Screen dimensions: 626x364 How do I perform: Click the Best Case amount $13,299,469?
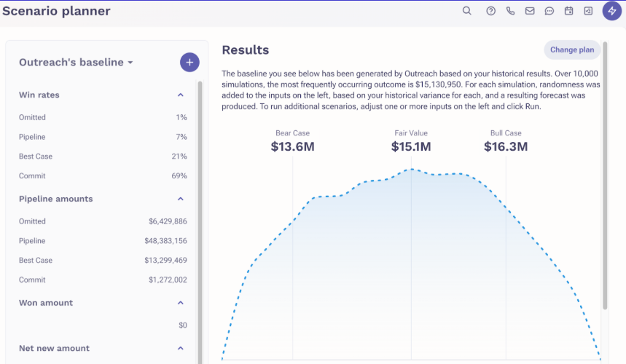pos(165,261)
